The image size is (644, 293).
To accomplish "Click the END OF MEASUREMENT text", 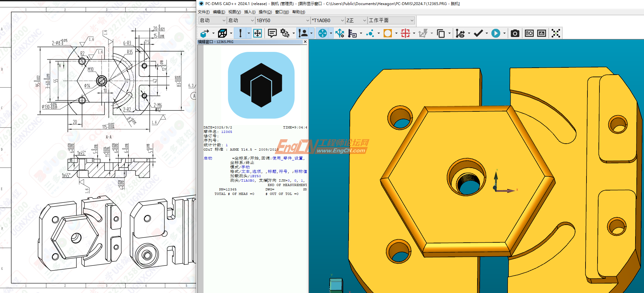I will tap(287, 185).
